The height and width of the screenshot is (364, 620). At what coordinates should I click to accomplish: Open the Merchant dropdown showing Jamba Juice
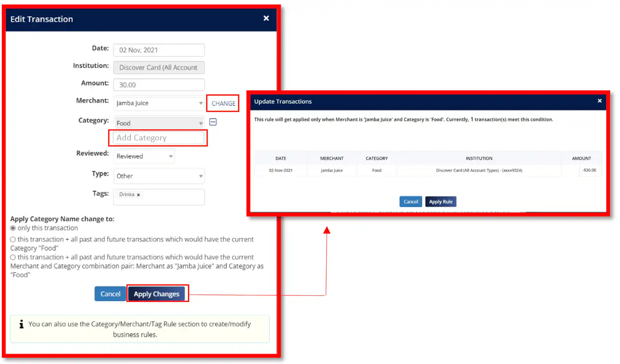click(159, 103)
